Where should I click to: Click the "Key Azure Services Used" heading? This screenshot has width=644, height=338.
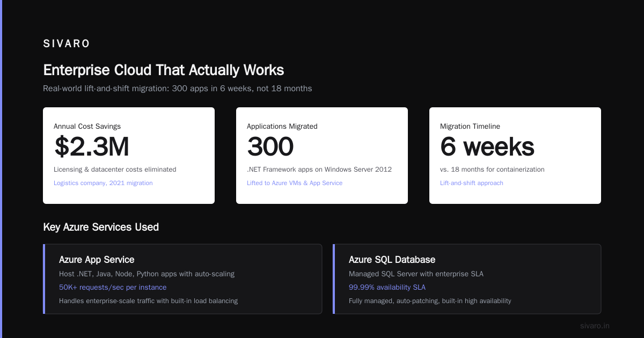(x=101, y=227)
